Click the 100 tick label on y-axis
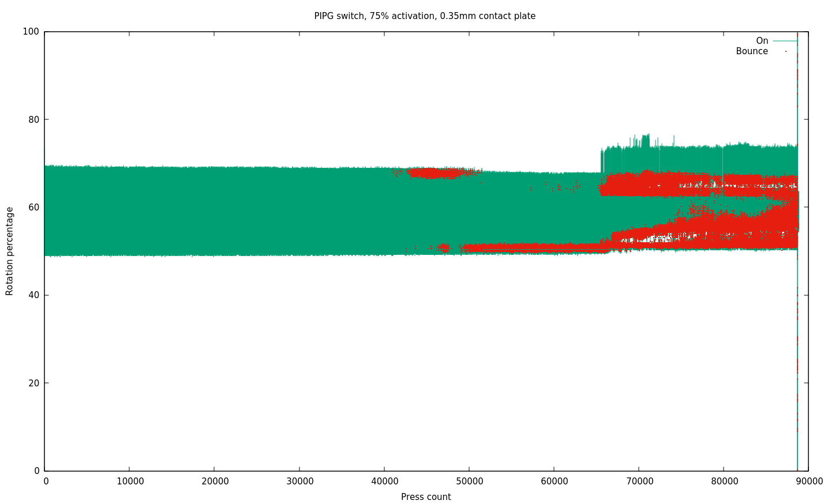Image resolution: width=824 pixels, height=504 pixels. 31,32
